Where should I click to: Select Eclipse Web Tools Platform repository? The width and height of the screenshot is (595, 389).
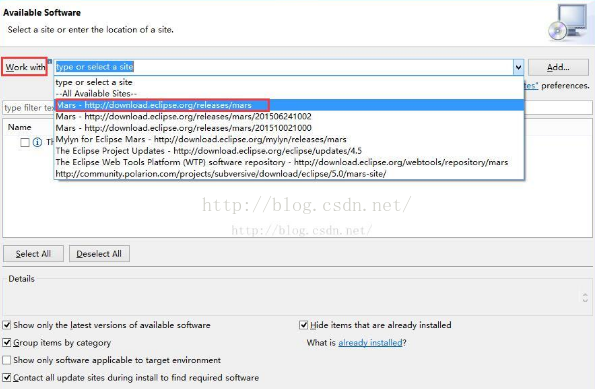pyautogui.click(x=290, y=162)
